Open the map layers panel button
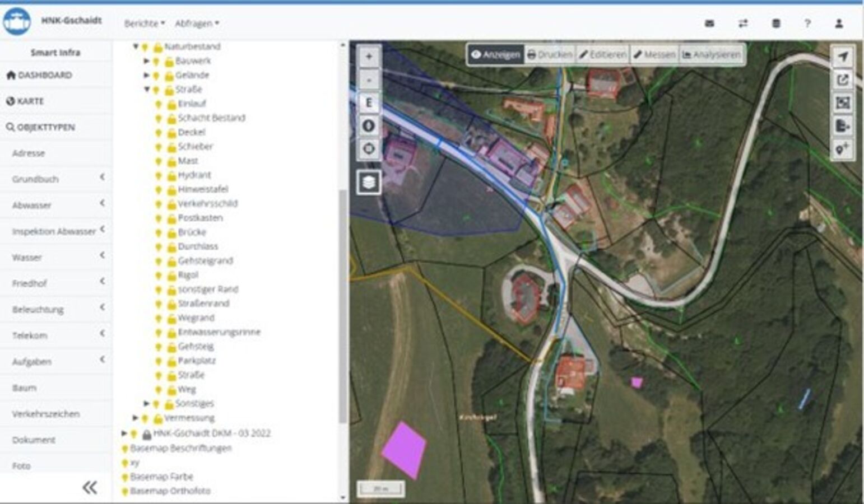This screenshot has height=504, width=864. 369,183
